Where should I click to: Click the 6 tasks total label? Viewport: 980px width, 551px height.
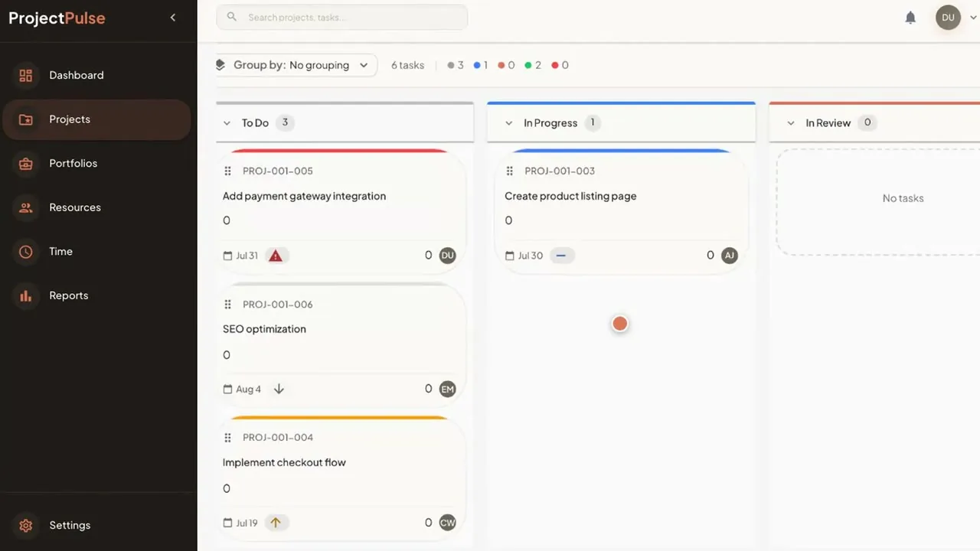coord(407,65)
